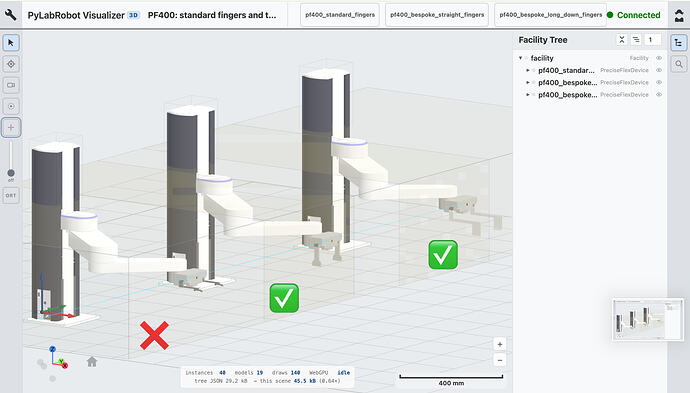Zoom out with the minus button

[500, 360]
